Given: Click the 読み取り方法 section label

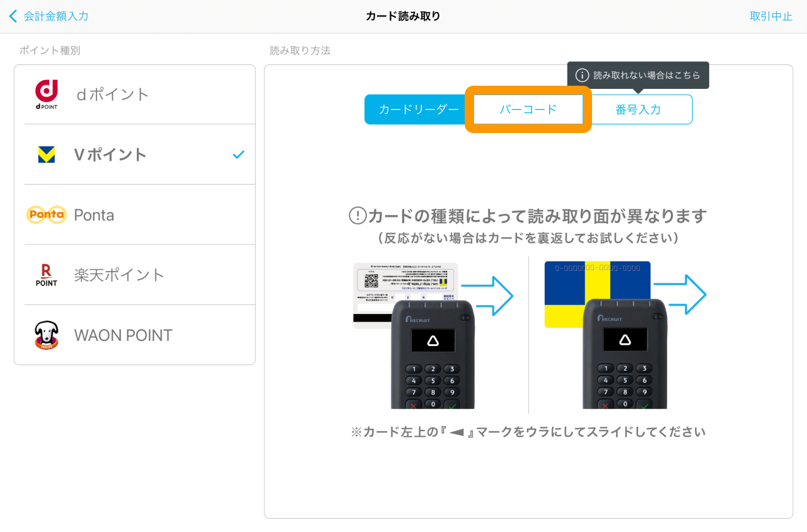Looking at the screenshot, I should [x=300, y=50].
